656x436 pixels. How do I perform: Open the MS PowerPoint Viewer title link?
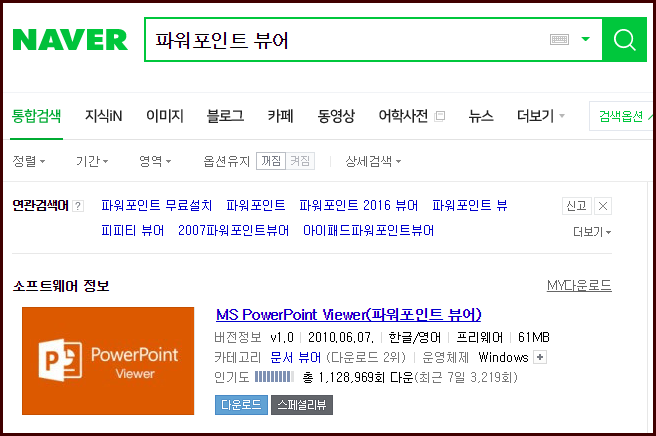(349, 314)
